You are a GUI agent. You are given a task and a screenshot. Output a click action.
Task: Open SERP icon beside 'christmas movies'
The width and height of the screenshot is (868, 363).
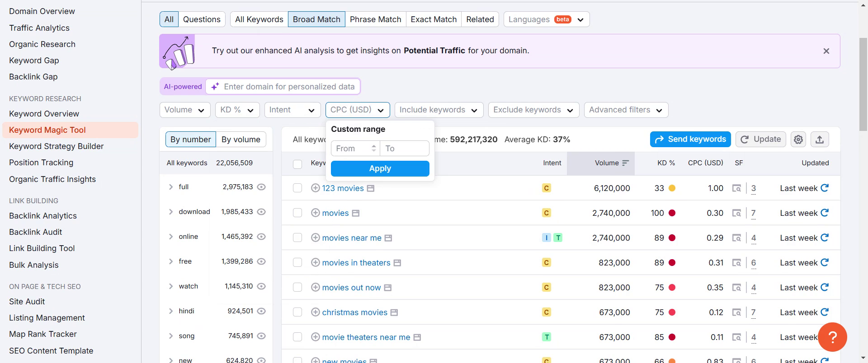(x=394, y=312)
